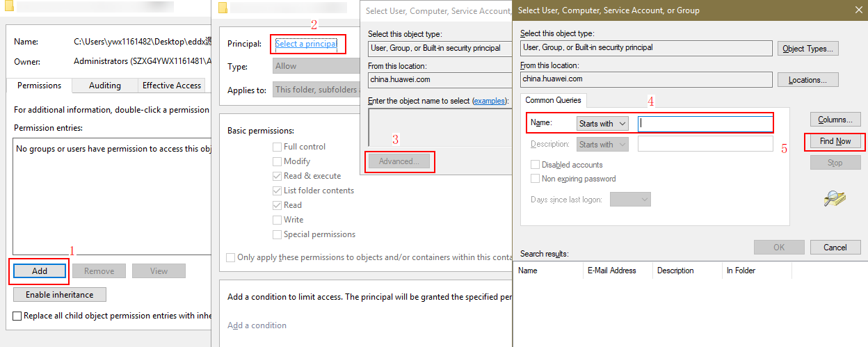Screen dimensions: 868x347
Task: Open the Days since last logon dropdown
Action: [630, 200]
